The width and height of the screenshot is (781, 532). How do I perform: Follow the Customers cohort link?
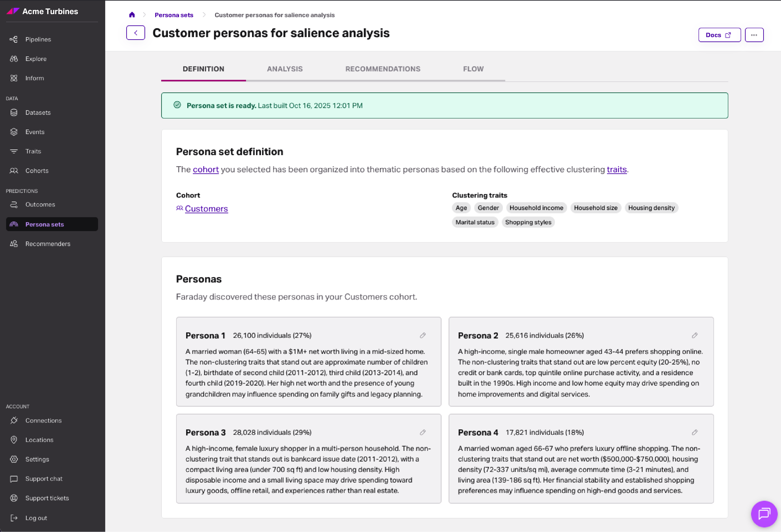206,209
